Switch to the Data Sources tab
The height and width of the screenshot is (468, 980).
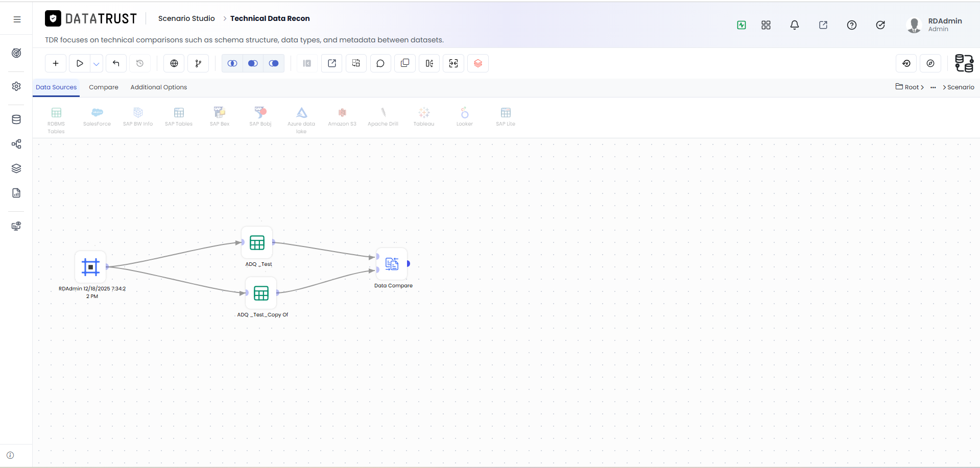tap(56, 87)
